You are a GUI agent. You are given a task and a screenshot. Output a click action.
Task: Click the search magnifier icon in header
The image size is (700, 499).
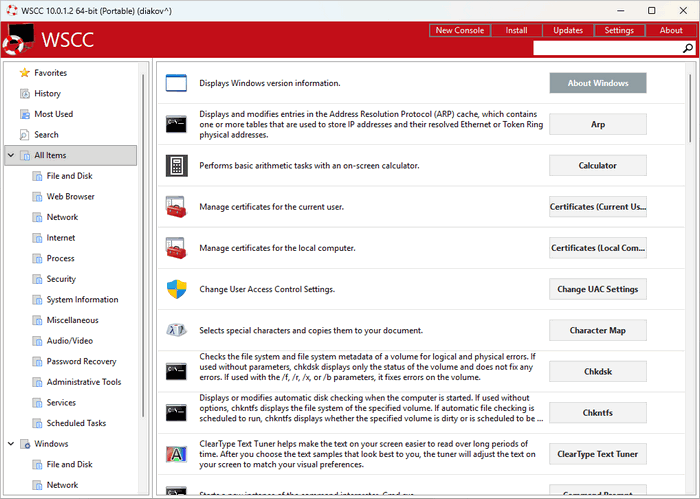pyautogui.click(x=688, y=47)
